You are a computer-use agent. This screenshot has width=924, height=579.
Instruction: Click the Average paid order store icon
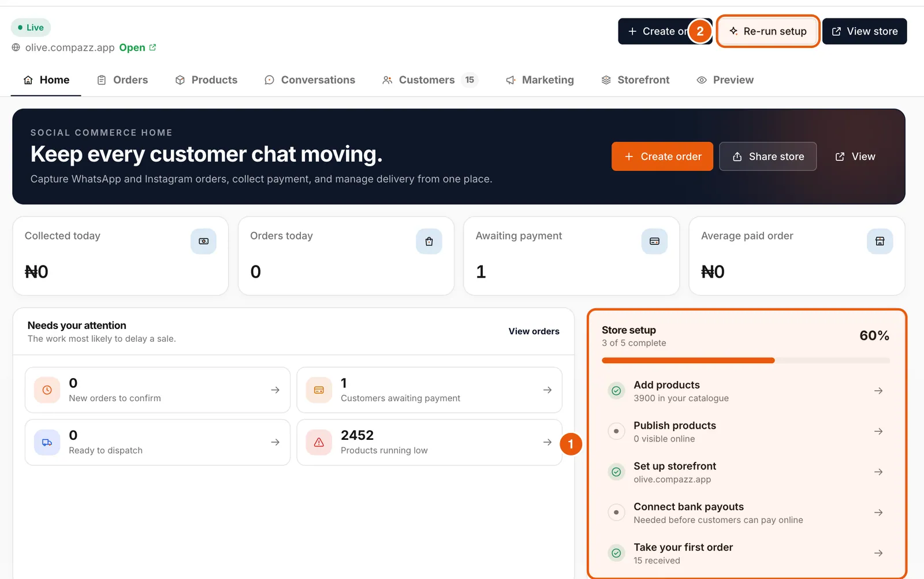coord(880,241)
